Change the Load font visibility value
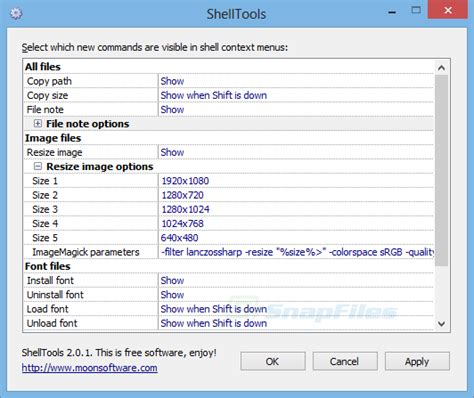Screen dimensions: 474x398 296,309
